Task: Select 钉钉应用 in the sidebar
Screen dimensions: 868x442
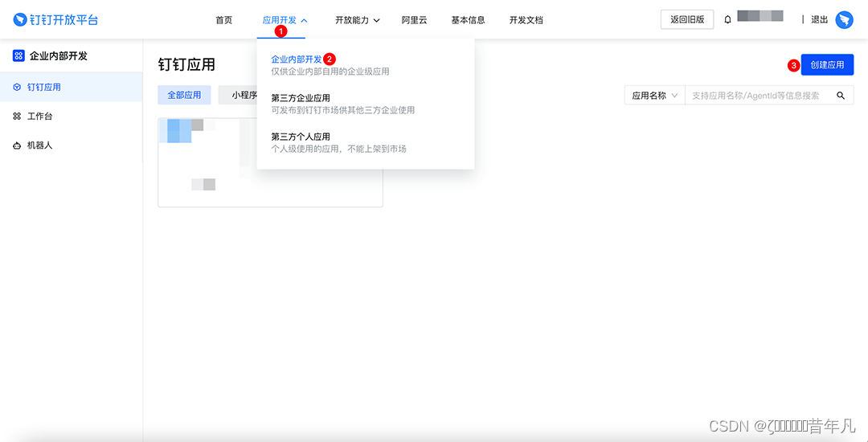Action: [x=71, y=87]
